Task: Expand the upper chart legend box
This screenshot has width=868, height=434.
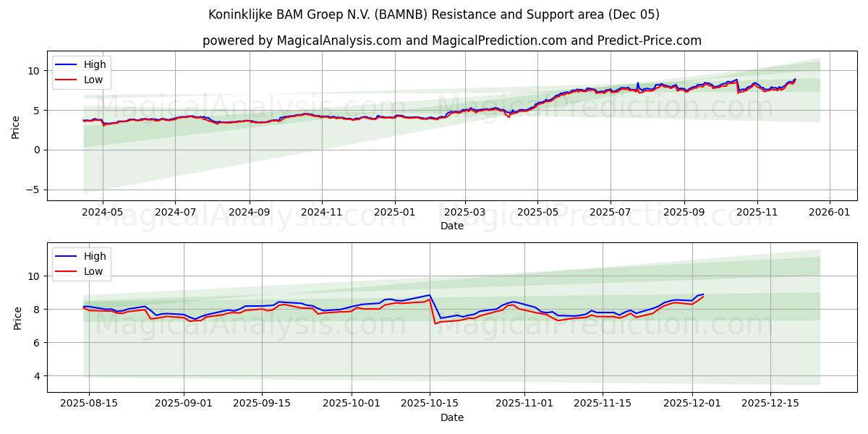Action: pos(82,71)
